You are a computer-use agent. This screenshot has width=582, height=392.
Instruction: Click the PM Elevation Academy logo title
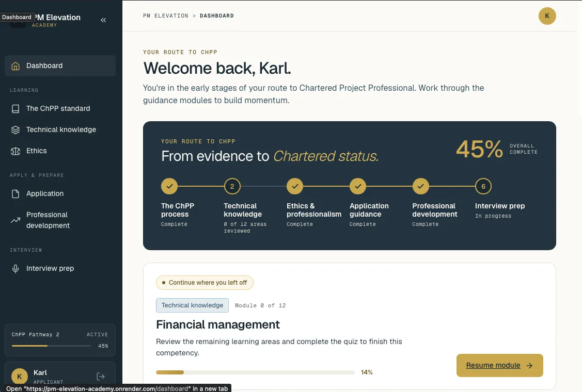coord(57,20)
